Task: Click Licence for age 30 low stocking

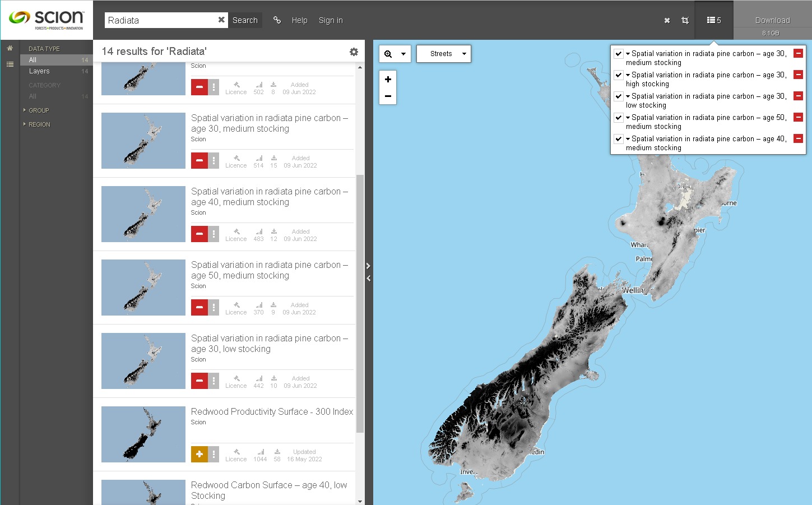Action: pos(236,382)
